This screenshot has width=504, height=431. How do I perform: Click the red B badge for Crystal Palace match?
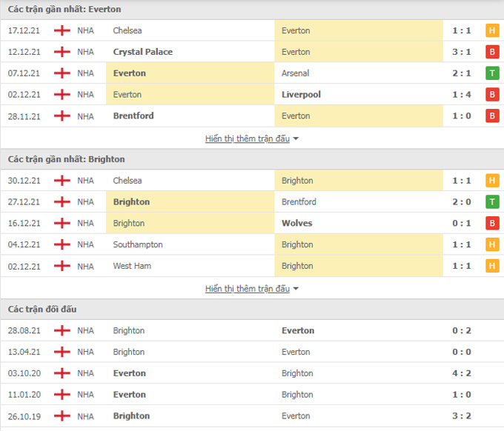tap(491, 52)
